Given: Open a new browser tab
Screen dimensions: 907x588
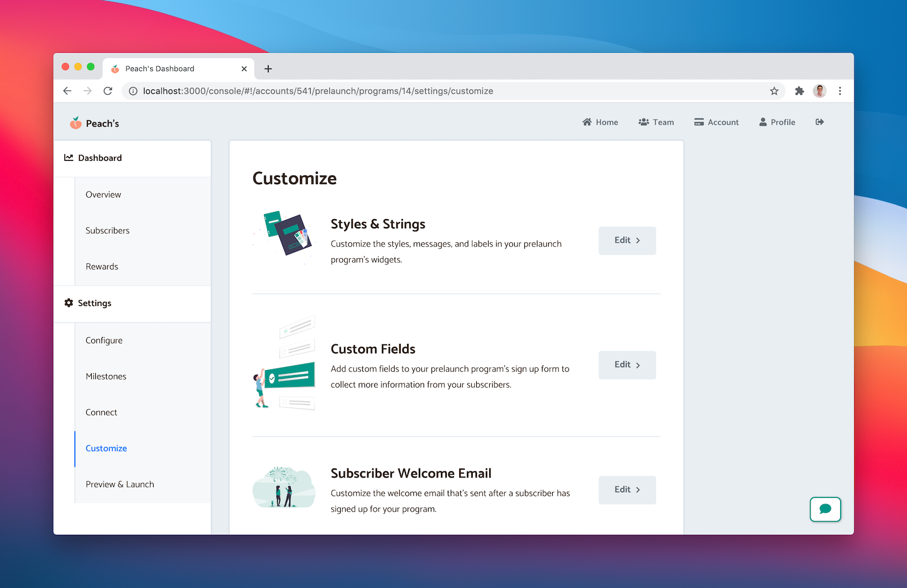Looking at the screenshot, I should [268, 69].
